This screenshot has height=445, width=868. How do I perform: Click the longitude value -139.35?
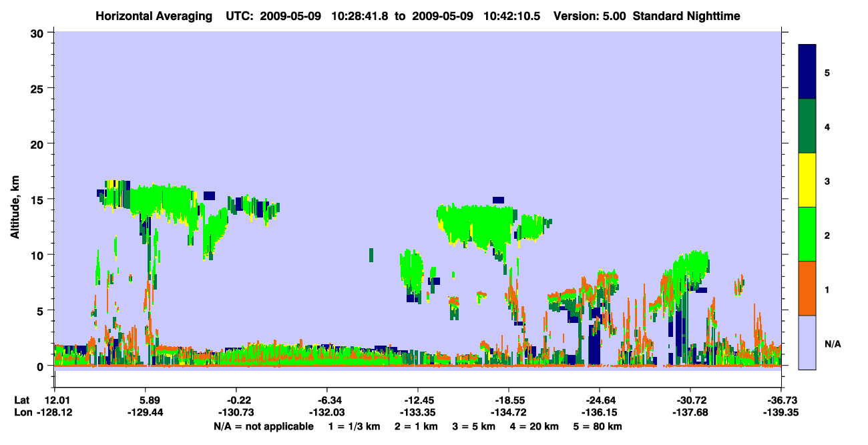click(x=782, y=413)
